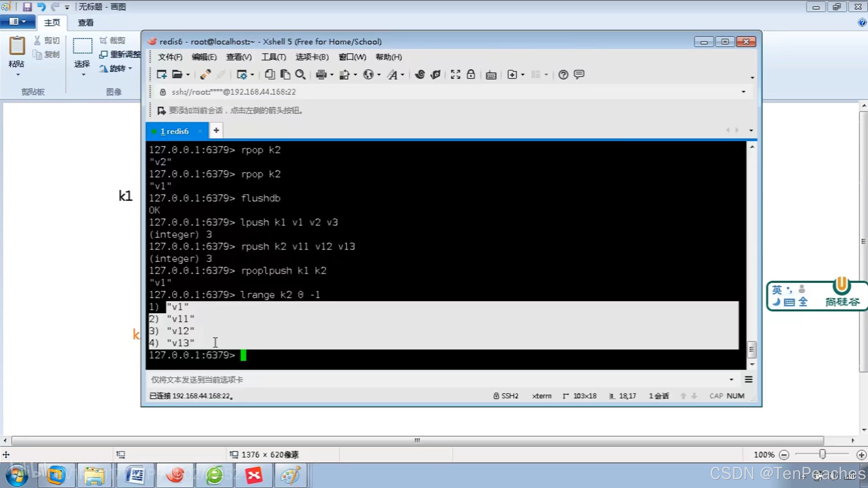Toggle Xshell full screen mode icon
The height and width of the screenshot is (488, 868).
point(455,74)
